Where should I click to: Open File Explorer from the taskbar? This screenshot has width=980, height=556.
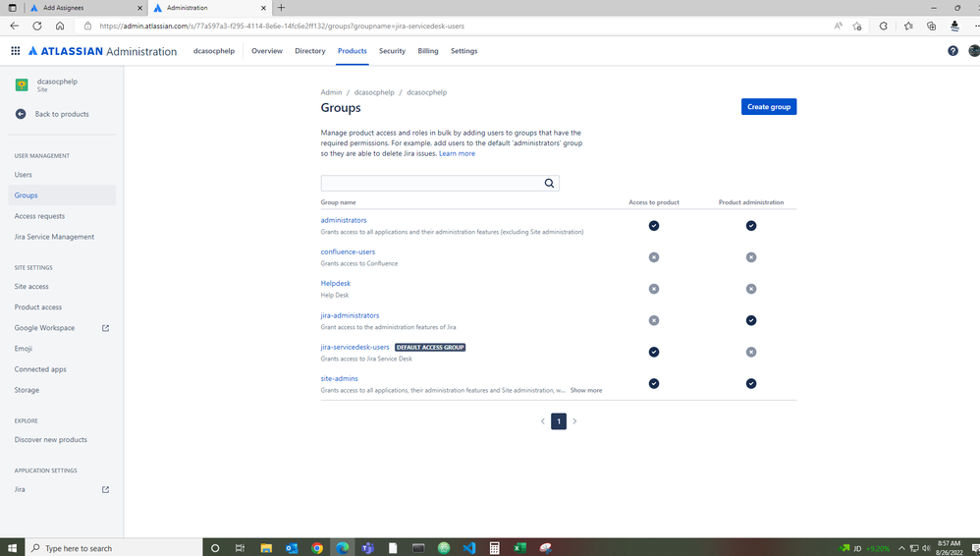266,548
